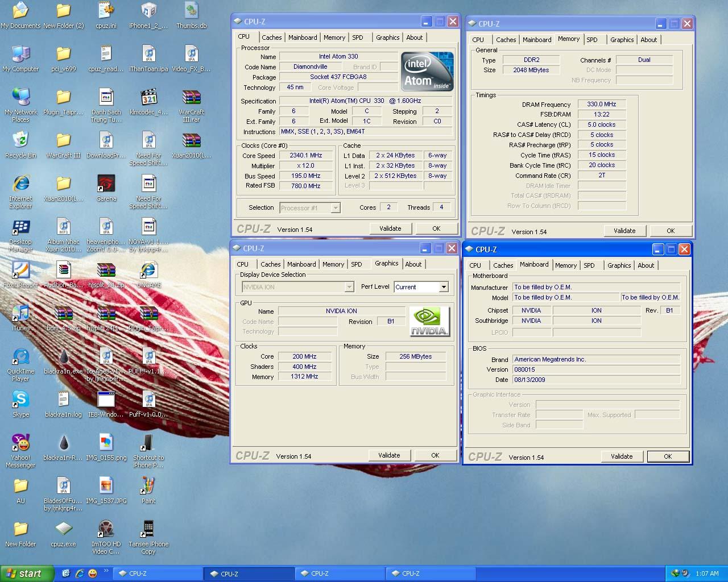
Task: Click Show Desktop in Quick Launch
Action: [66, 573]
